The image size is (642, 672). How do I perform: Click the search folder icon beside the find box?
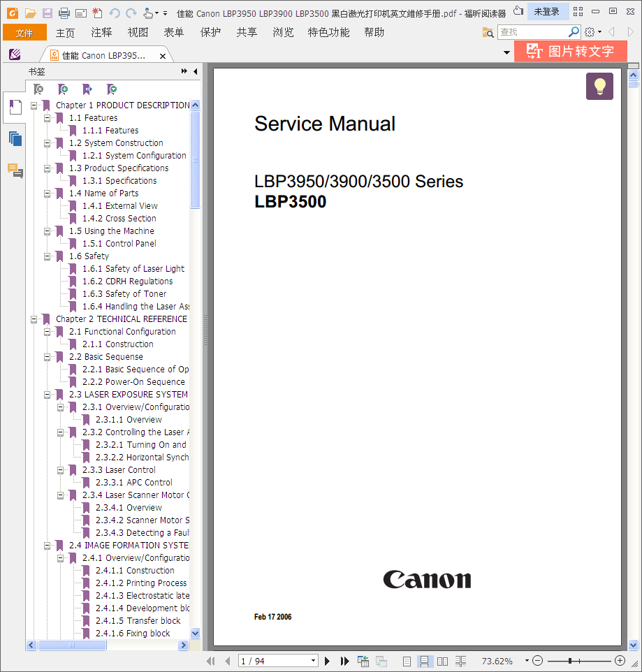[488, 32]
